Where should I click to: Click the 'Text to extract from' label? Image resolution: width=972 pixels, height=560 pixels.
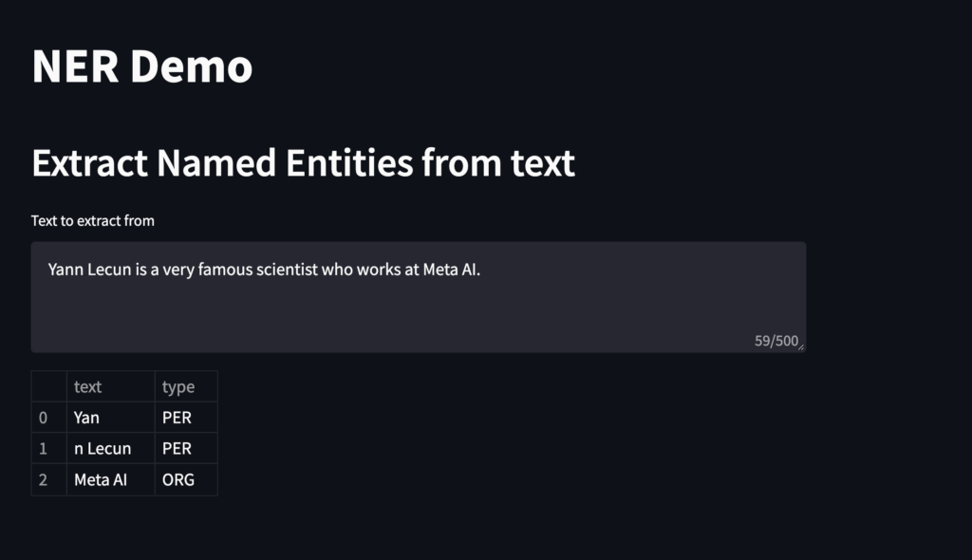tap(93, 221)
